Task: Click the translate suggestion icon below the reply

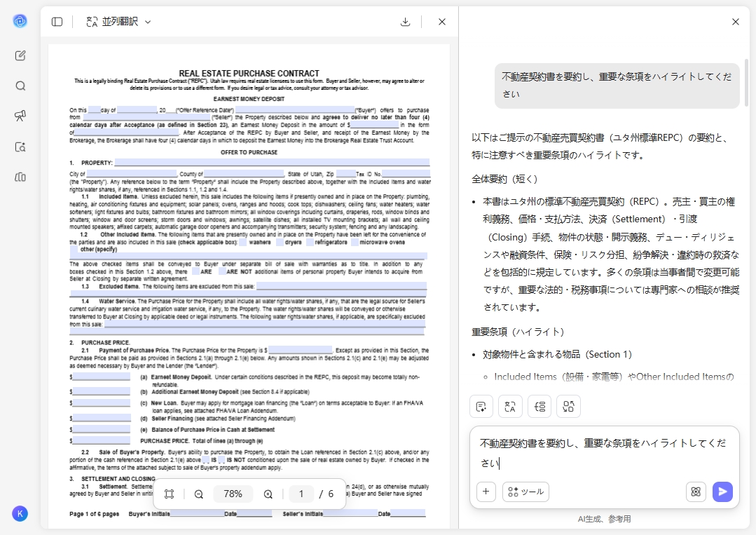Action: pos(510,406)
